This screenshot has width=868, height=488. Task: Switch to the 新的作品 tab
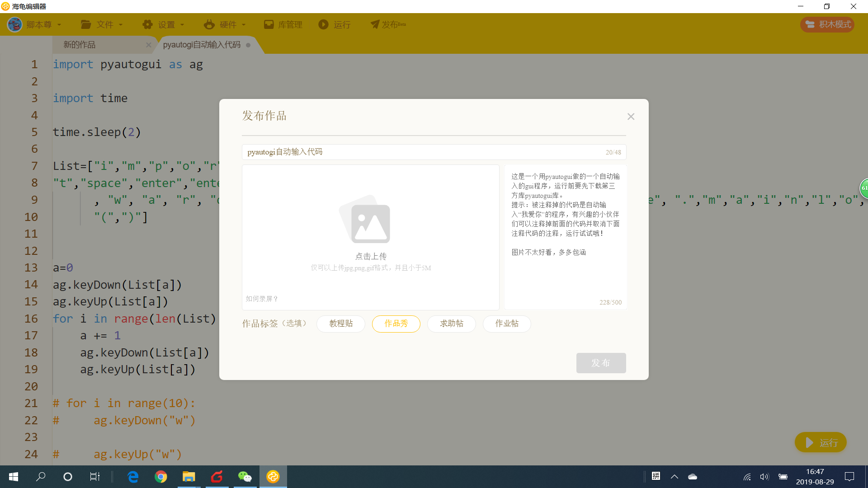coord(80,45)
